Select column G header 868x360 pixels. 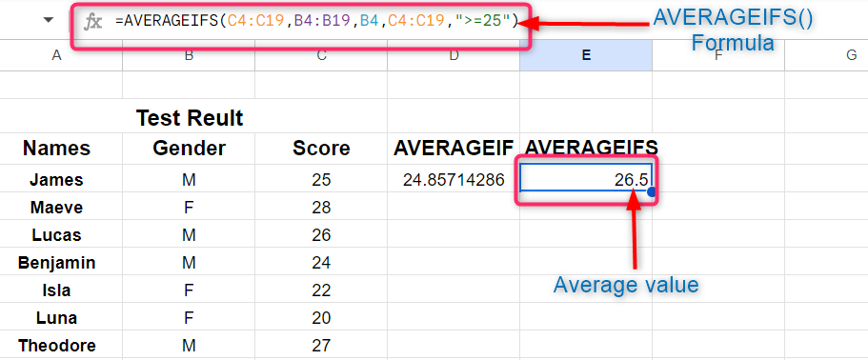click(826, 54)
